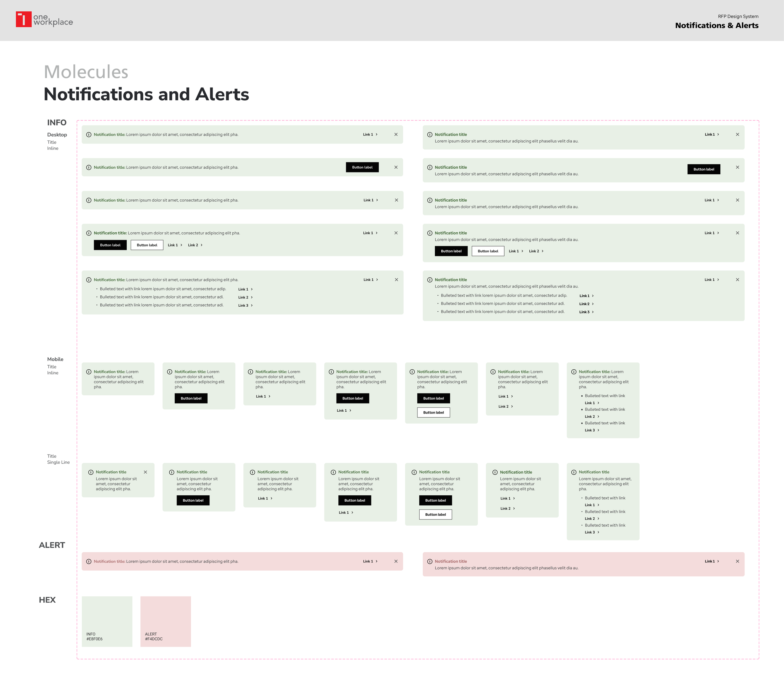Image resolution: width=784 pixels, height=686 pixels.
Task: Close the right-side notification with black Button label
Action: point(737,167)
